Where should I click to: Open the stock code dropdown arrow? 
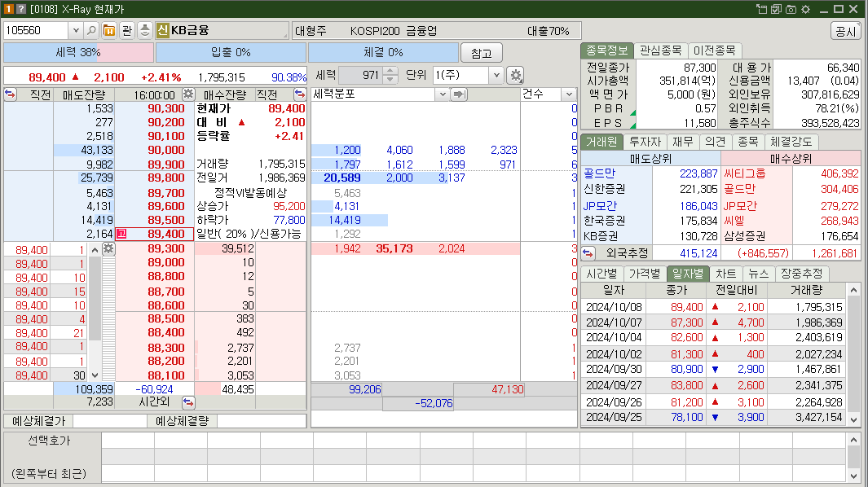(76, 30)
